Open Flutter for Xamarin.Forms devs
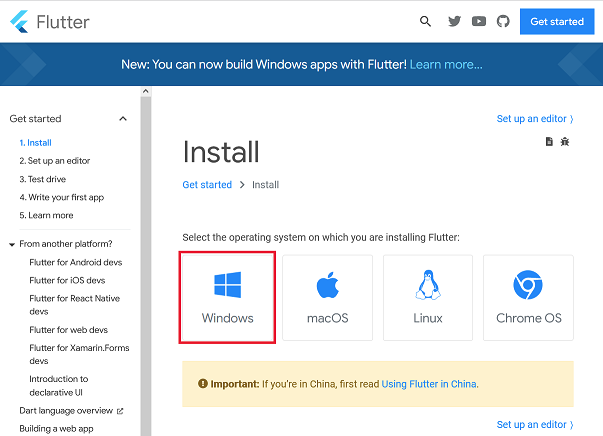This screenshot has height=436, width=603. pyautogui.click(x=79, y=354)
